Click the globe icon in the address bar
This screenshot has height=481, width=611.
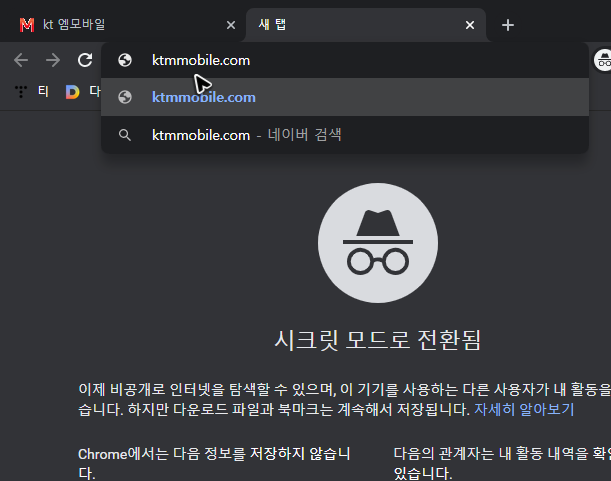(125, 60)
